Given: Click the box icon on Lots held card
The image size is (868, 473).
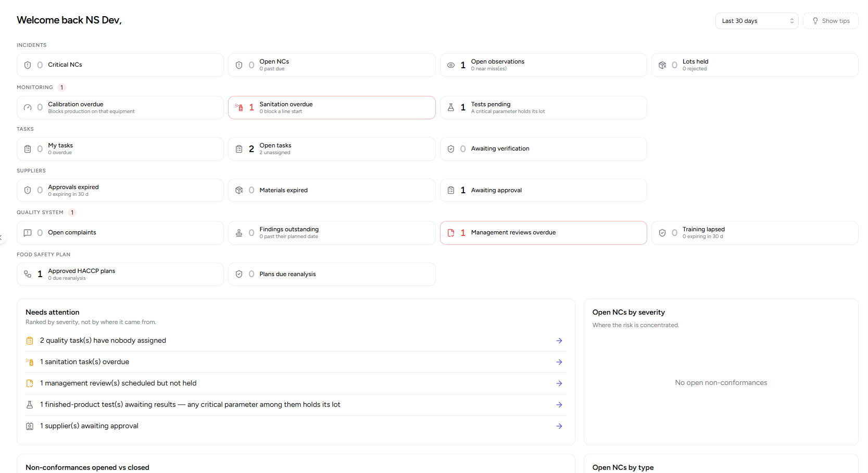Looking at the screenshot, I should click(x=662, y=65).
